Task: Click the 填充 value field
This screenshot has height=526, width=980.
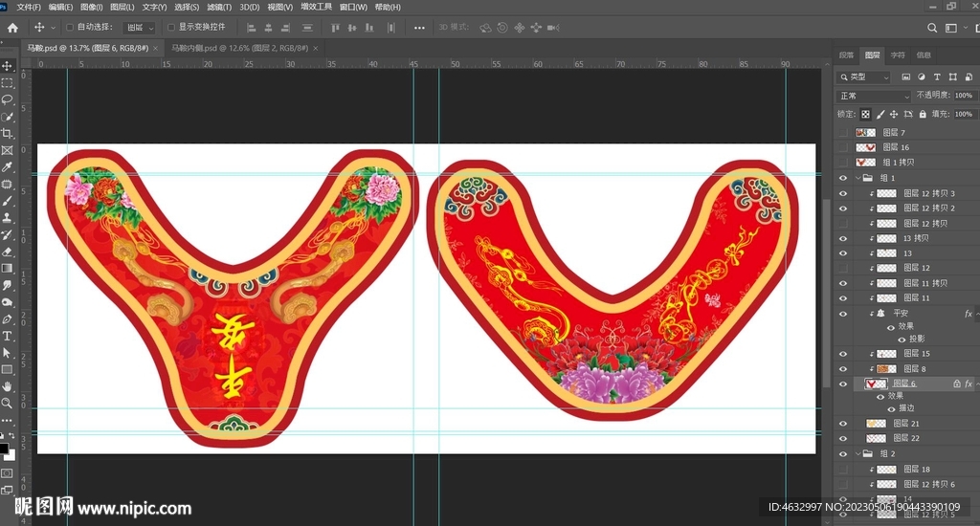Action: pos(964,115)
